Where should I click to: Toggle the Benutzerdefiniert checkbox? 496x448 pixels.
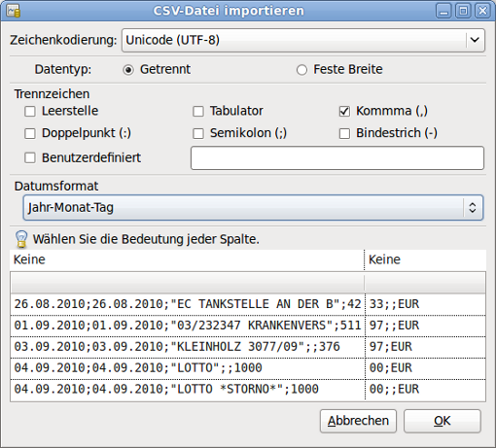click(x=30, y=158)
